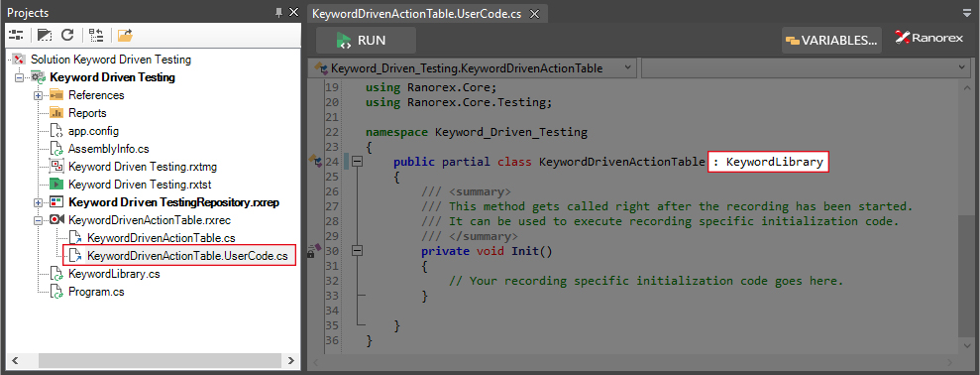
Task: Click the KeywordLibrary.cs file icon
Action: click(56, 274)
